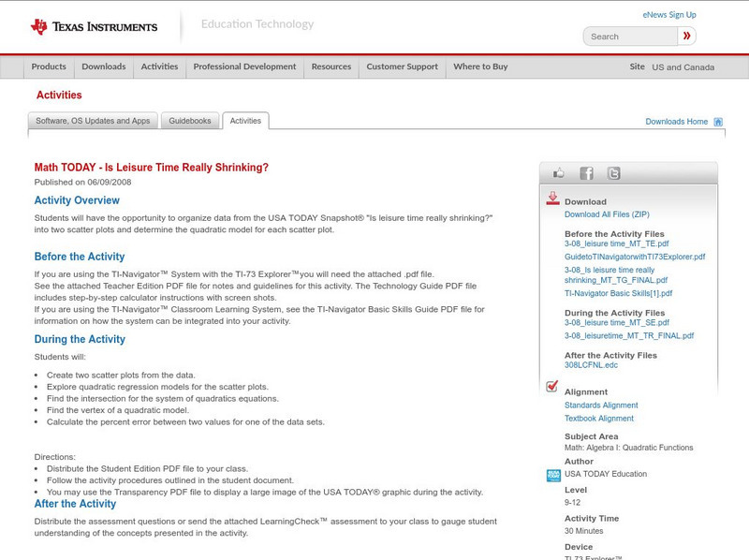Open the Activities navigation menu

(159, 66)
